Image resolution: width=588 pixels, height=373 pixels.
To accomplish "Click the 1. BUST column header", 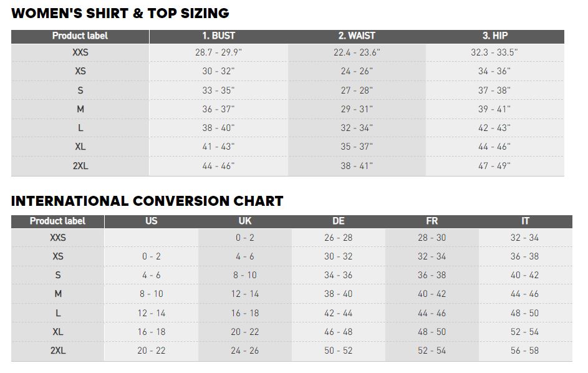I will point(218,36).
